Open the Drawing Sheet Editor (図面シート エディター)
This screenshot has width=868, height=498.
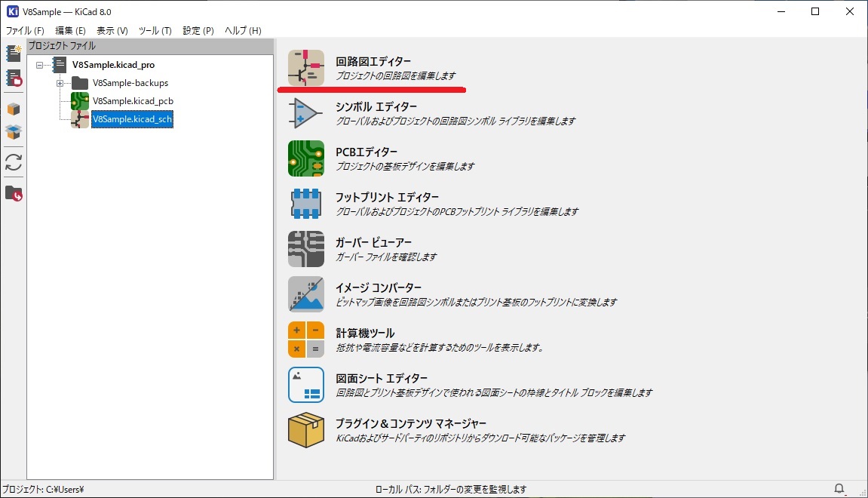[x=305, y=385]
